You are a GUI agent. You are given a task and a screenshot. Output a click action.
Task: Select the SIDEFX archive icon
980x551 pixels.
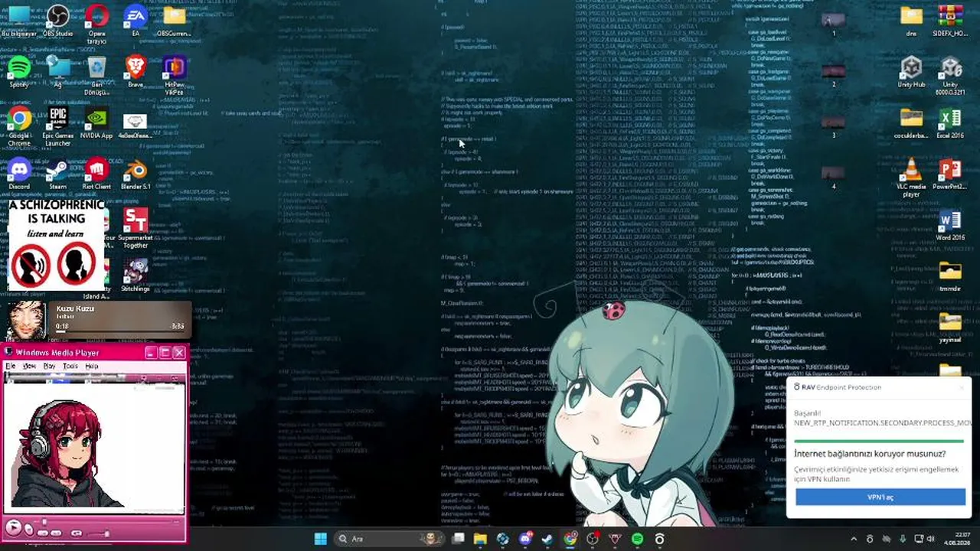pos(950,21)
